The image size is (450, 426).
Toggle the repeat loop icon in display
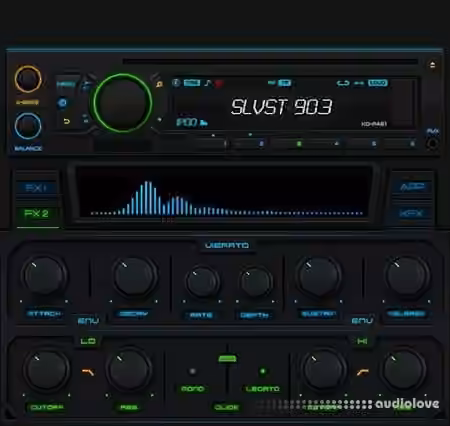point(343,83)
